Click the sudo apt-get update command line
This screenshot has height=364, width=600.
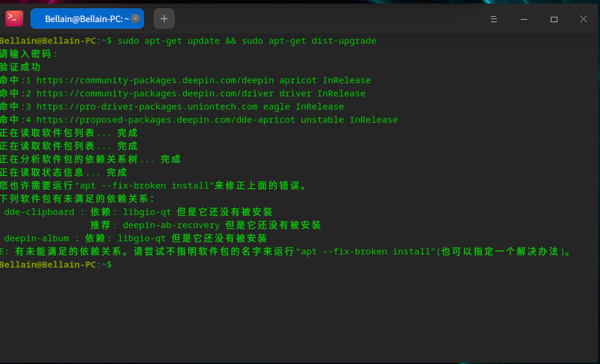pyautogui.click(x=188, y=41)
